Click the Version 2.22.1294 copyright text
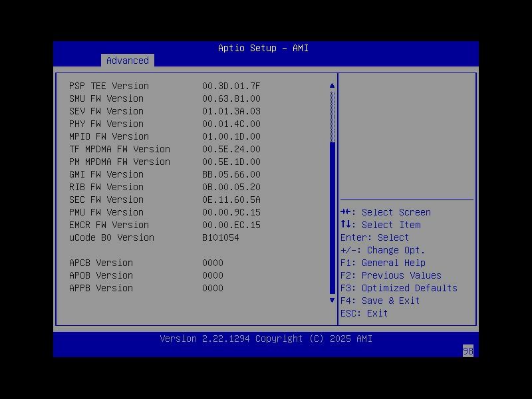532x399 pixels. (266, 338)
